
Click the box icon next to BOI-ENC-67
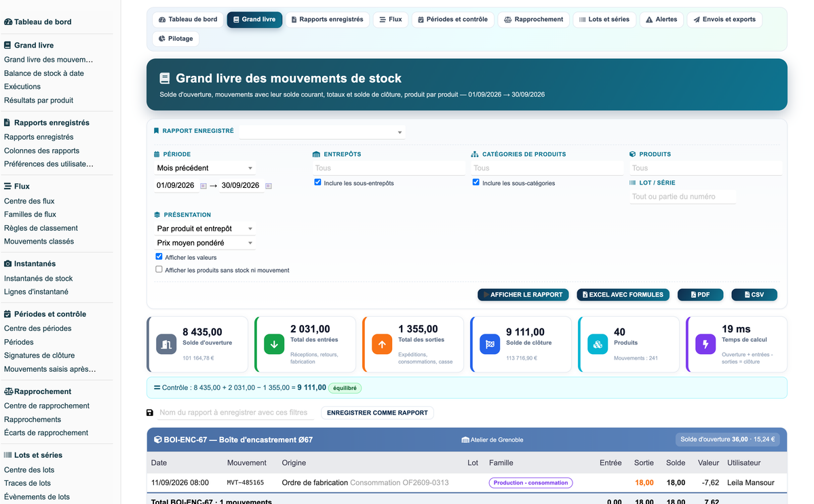coord(157,440)
